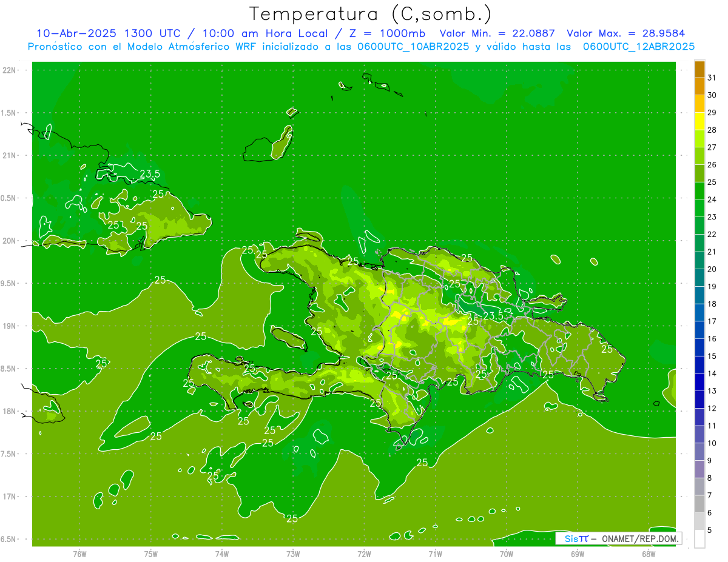This screenshot has width=728, height=562.
Task: Click the "8" label on the color scale
Action: (x=710, y=478)
